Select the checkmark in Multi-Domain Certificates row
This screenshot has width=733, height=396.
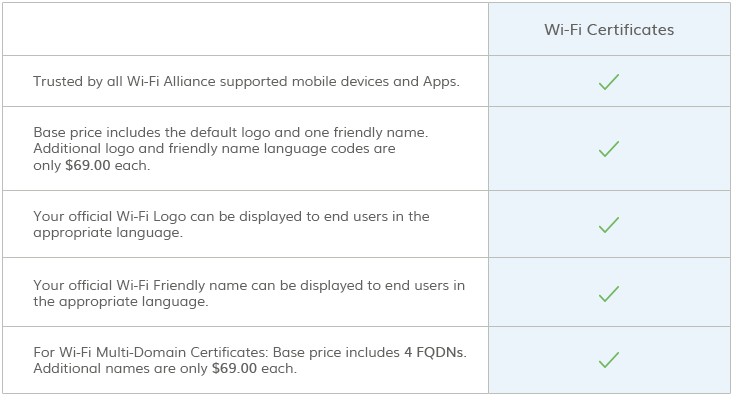(609, 360)
